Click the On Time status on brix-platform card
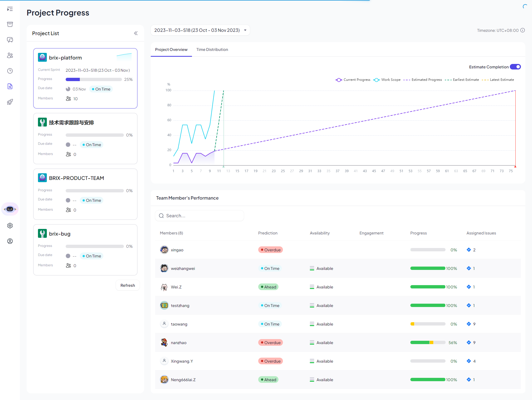The width and height of the screenshot is (532, 400). pyautogui.click(x=101, y=89)
